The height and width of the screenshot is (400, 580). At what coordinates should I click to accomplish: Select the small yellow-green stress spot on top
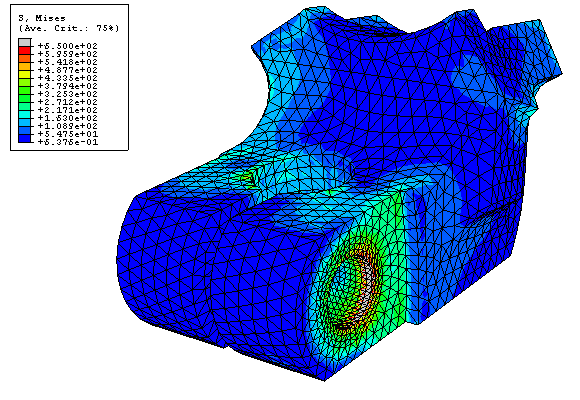[247, 178]
